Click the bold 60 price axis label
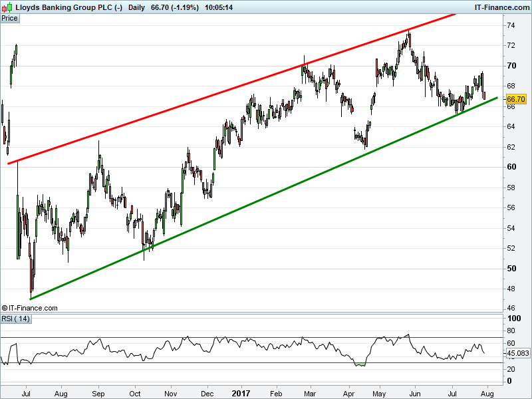Screen dimensions: 532x399 [x=511, y=167]
